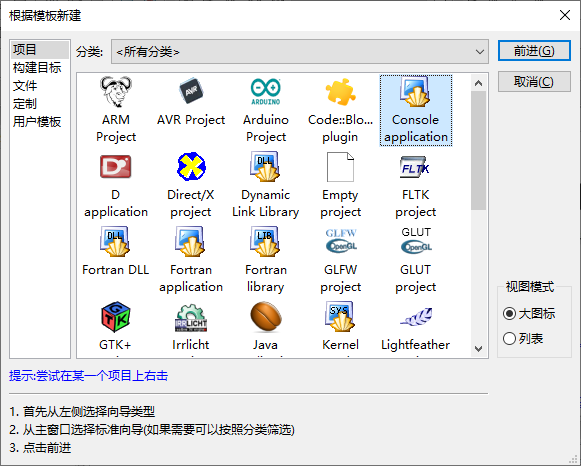Choose the Java coffee bean icon
This screenshot has height=466, width=581.
tap(266, 317)
